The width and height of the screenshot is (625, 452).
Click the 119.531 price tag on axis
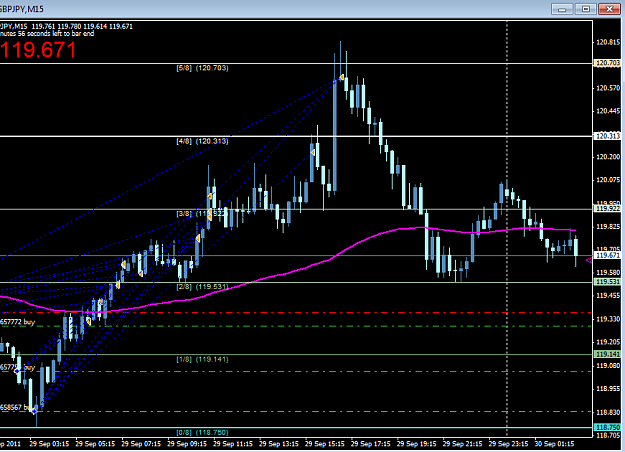coord(607,282)
